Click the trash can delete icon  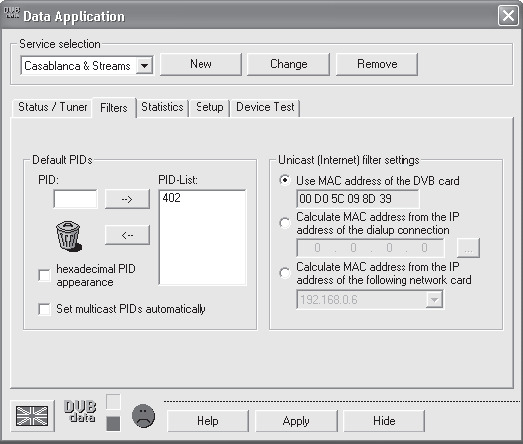(x=68, y=236)
